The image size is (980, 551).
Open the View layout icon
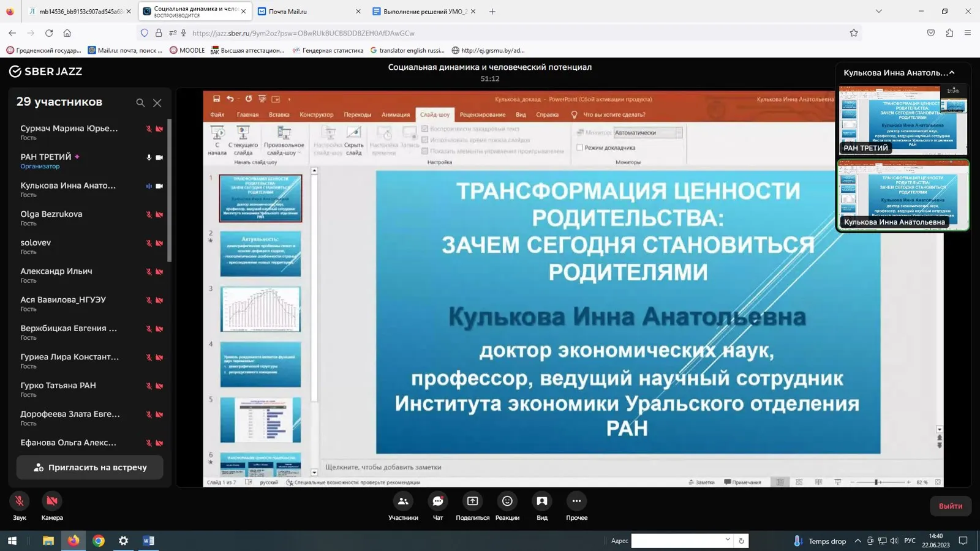pyautogui.click(x=542, y=501)
